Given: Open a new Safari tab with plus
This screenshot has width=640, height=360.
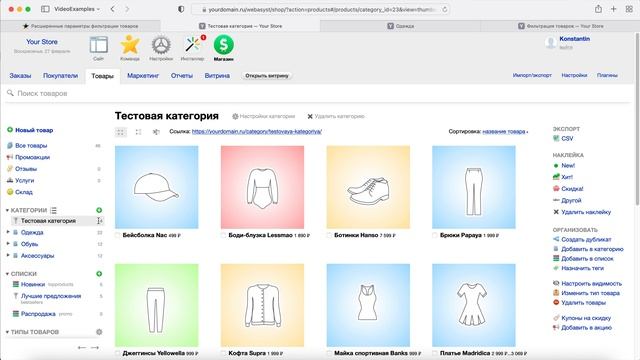Looking at the screenshot, I should [613, 9].
